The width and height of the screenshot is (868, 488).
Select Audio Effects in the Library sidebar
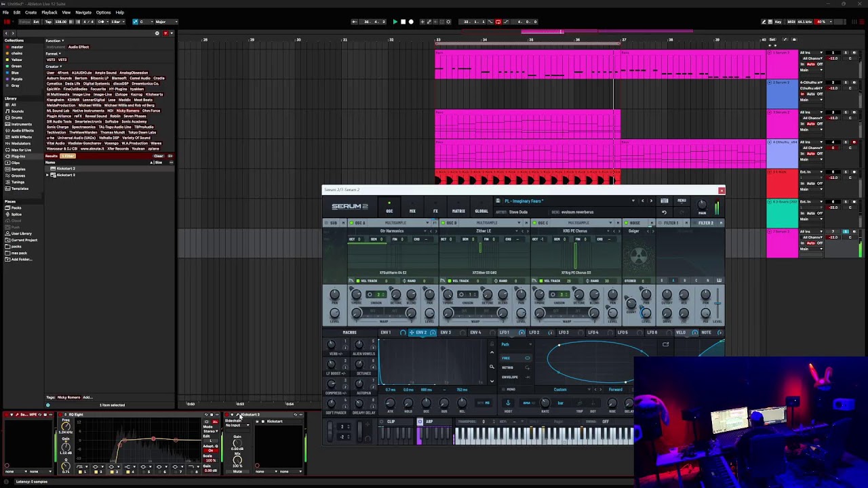tap(22, 130)
